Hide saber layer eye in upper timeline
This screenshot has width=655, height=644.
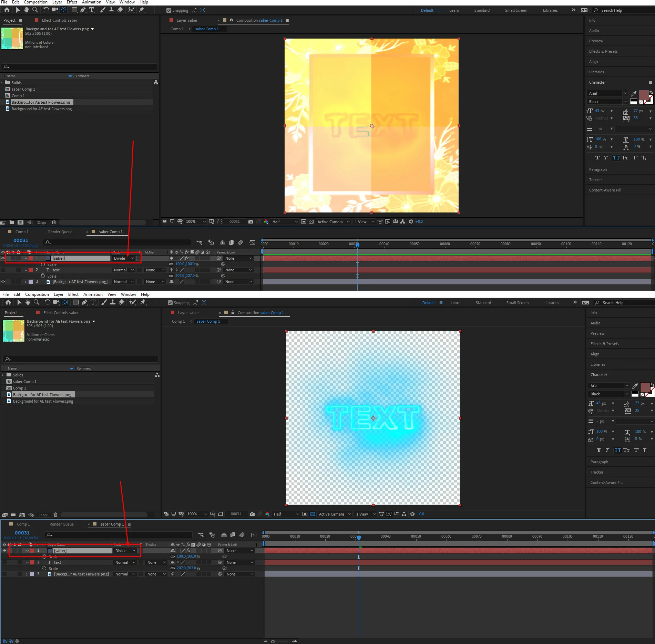[3, 258]
